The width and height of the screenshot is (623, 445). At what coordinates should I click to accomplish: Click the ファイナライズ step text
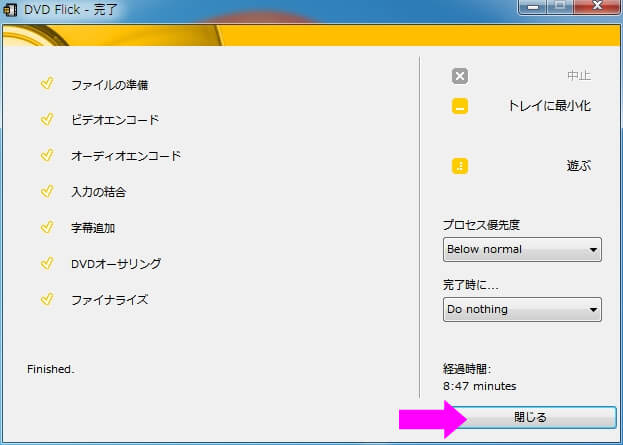[110, 300]
